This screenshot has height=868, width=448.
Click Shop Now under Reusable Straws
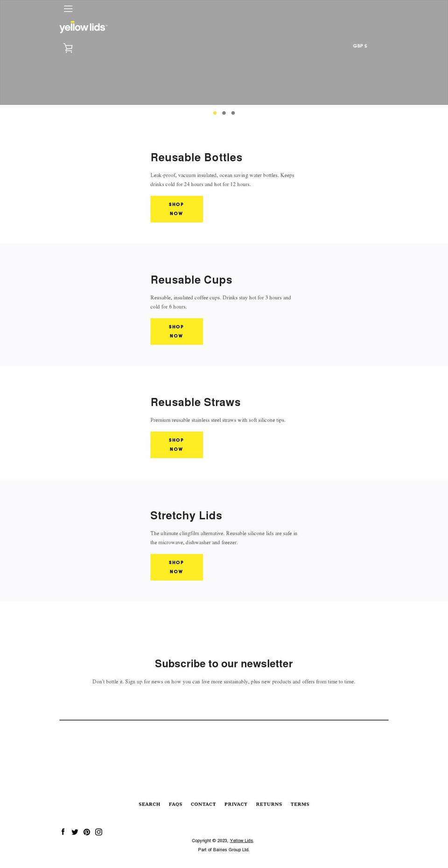pos(176,444)
